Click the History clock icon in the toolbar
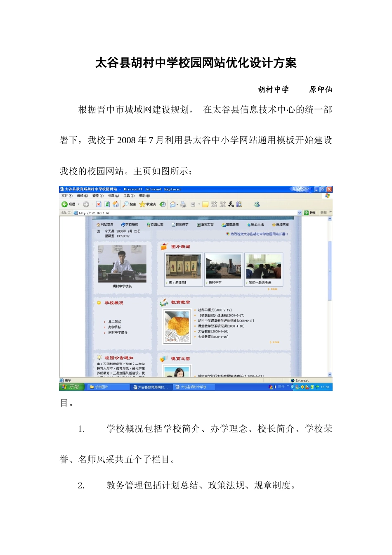 pyautogui.click(x=163, y=204)
